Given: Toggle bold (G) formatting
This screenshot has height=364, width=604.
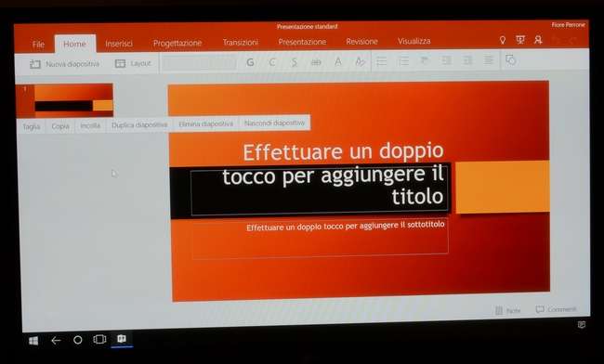Looking at the screenshot, I should tap(250, 62).
